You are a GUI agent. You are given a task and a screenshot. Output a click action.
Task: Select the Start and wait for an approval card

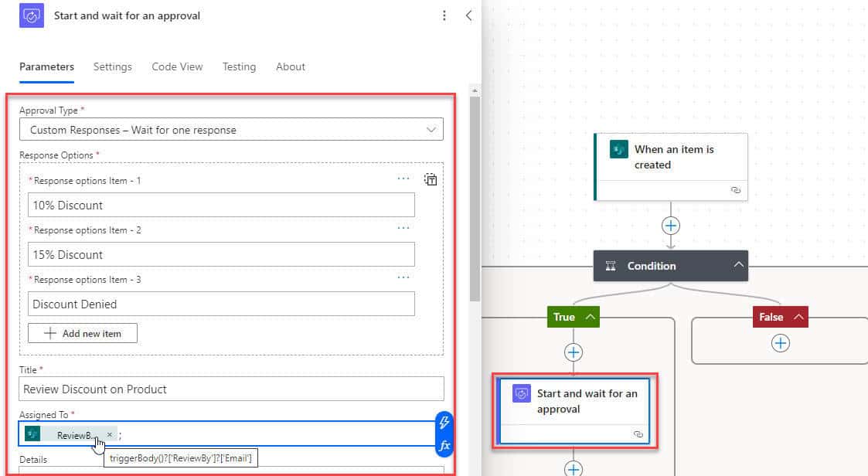(x=574, y=411)
